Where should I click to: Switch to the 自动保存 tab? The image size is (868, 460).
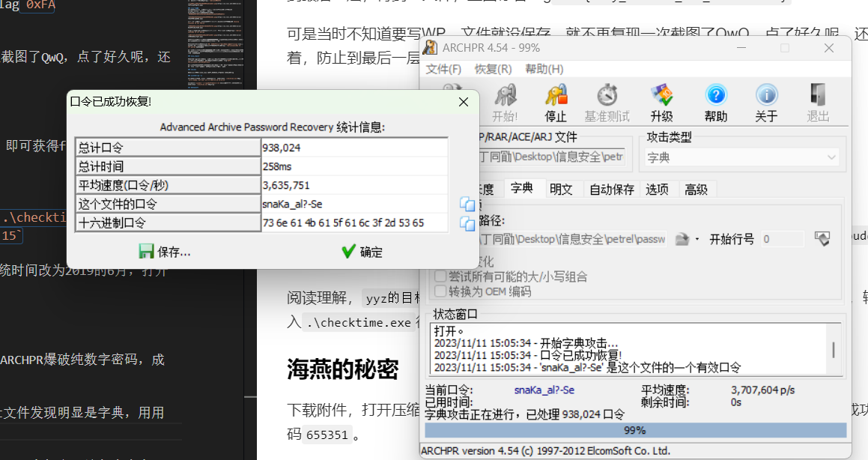click(612, 190)
